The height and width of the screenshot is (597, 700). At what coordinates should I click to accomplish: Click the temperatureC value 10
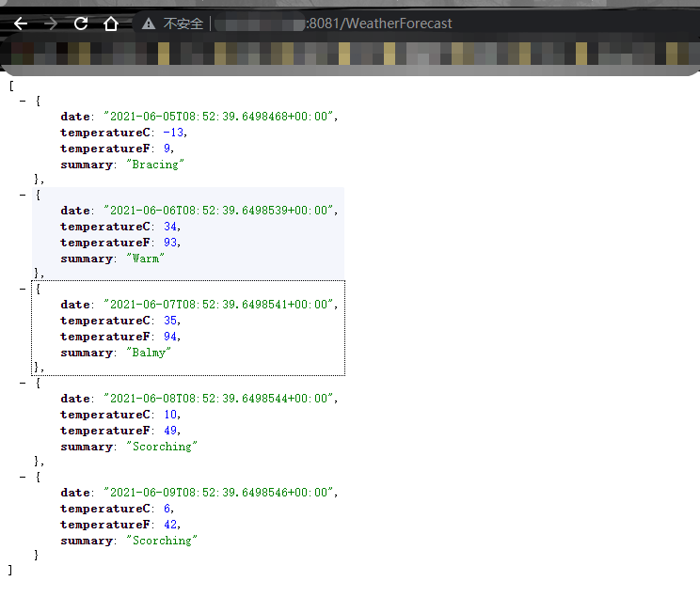[170, 415]
